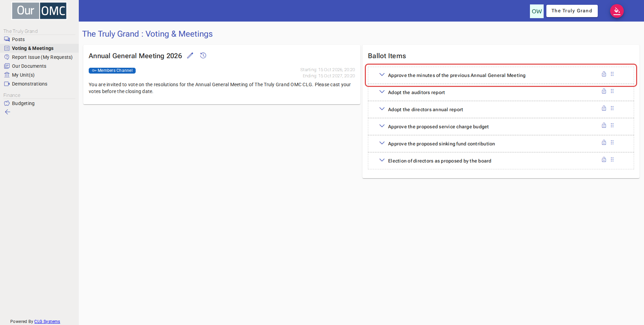The height and width of the screenshot is (325, 644).
Task: Click the page heading Voting & Meetings
Action: [x=147, y=34]
